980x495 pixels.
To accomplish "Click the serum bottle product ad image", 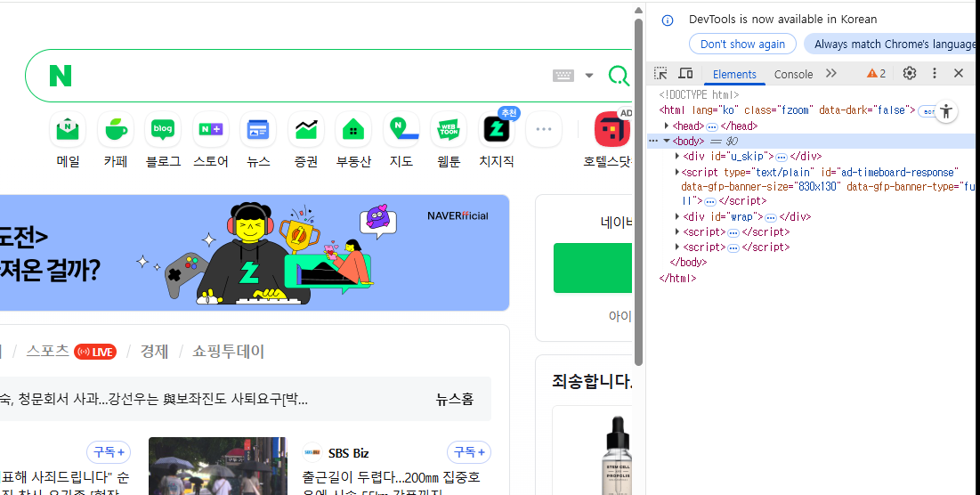I will point(616,455).
